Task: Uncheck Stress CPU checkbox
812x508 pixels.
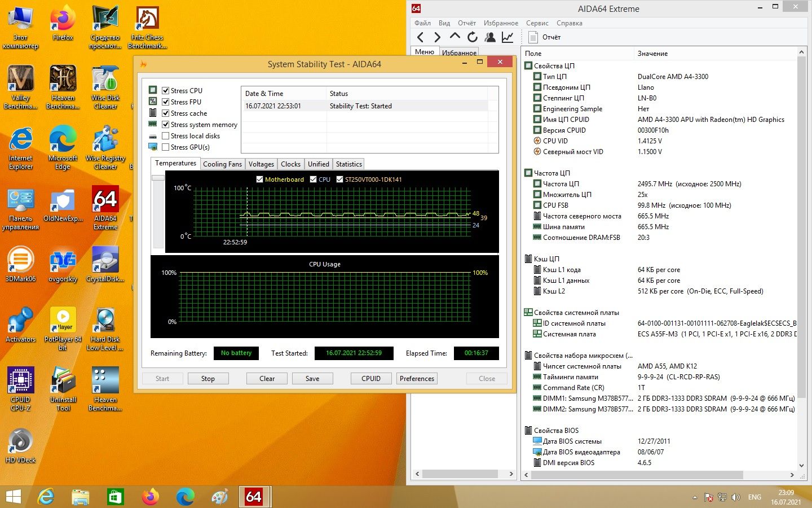Action: click(x=166, y=90)
